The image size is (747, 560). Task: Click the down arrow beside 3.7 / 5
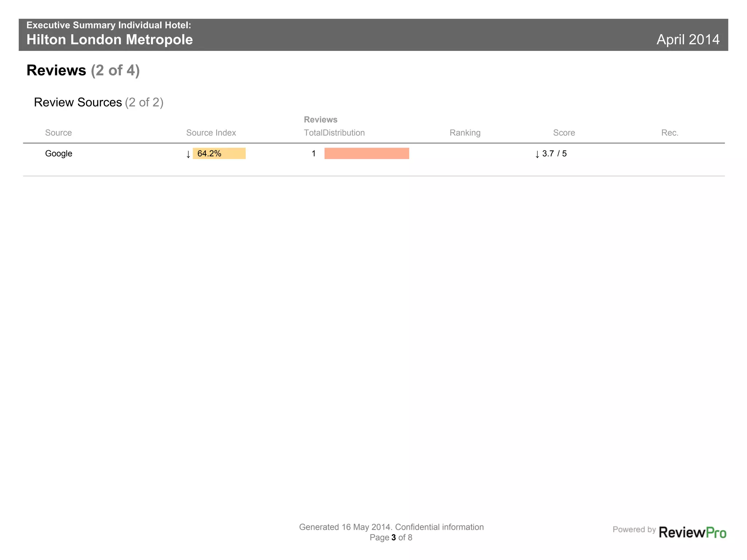pos(537,154)
